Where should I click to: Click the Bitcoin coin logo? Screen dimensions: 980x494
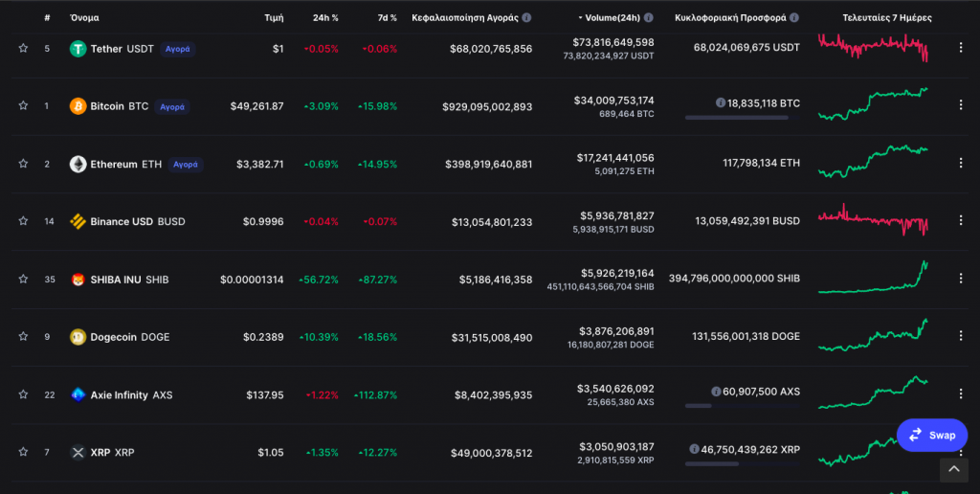coord(78,106)
